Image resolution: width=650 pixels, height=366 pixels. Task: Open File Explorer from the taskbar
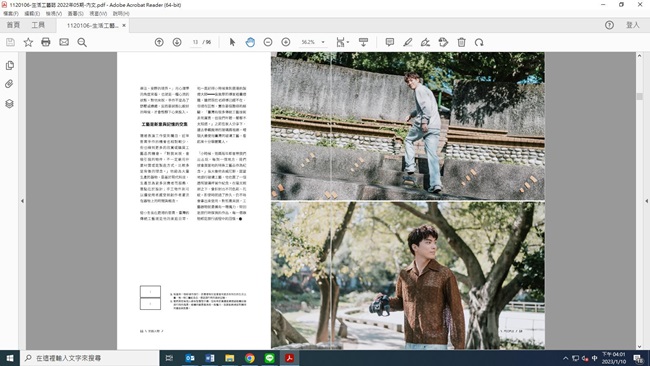pos(230,358)
